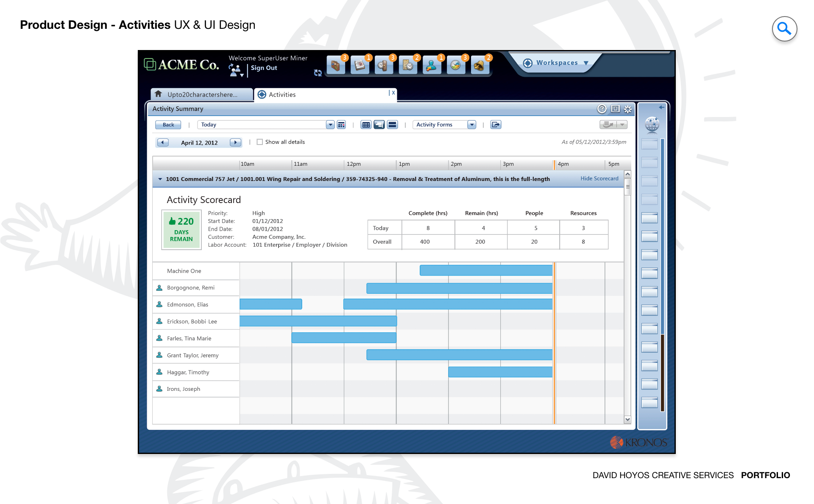Expand the Workspaces menu
This screenshot has width=814, height=504.
pos(557,63)
